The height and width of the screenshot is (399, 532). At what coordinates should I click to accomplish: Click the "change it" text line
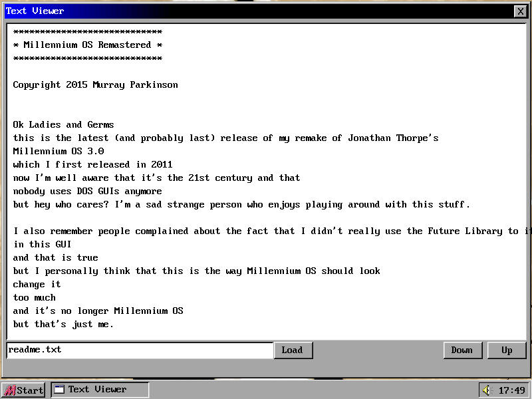37,285
